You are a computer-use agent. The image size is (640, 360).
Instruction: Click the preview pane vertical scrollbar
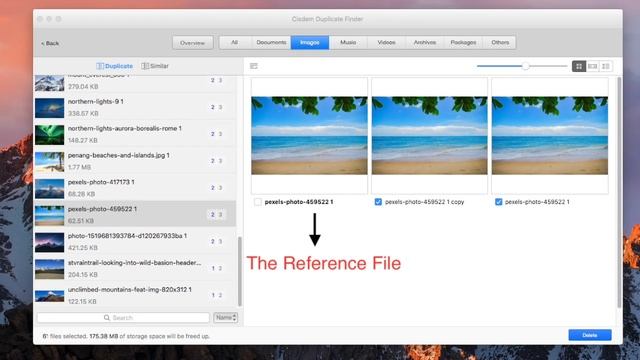(619, 192)
